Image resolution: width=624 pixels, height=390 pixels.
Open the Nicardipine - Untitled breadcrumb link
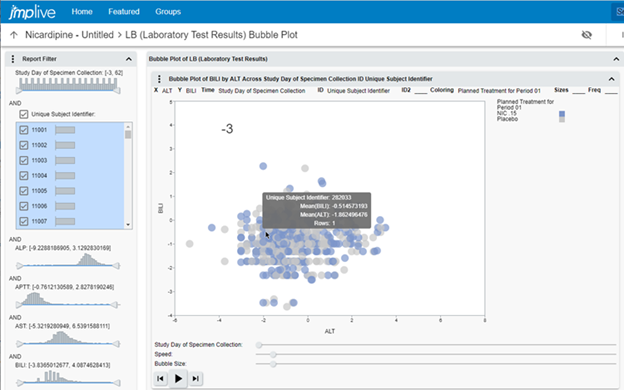tap(69, 35)
